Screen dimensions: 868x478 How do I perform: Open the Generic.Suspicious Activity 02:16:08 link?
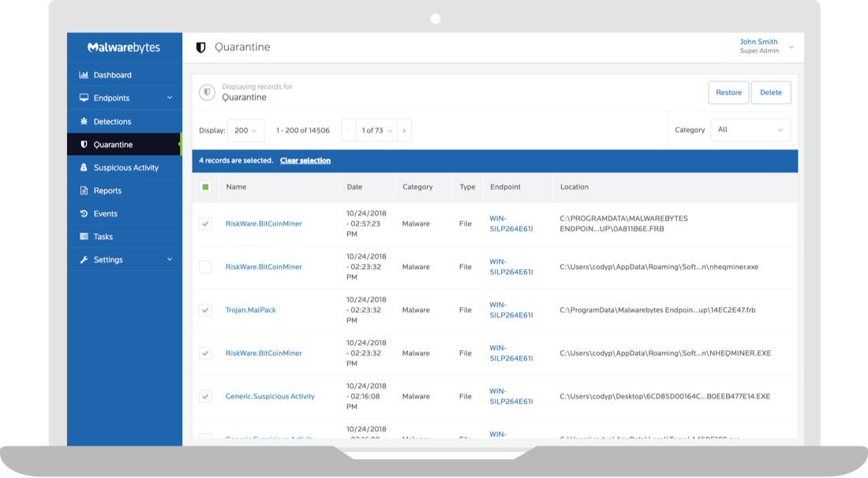[270, 397]
